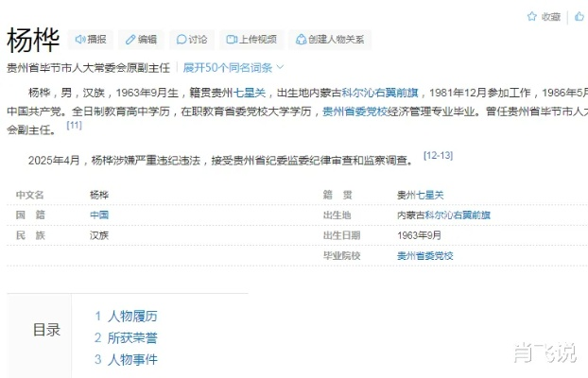Click the subtitle 贵州省毕节市人大常委会原副主任

click(x=88, y=67)
